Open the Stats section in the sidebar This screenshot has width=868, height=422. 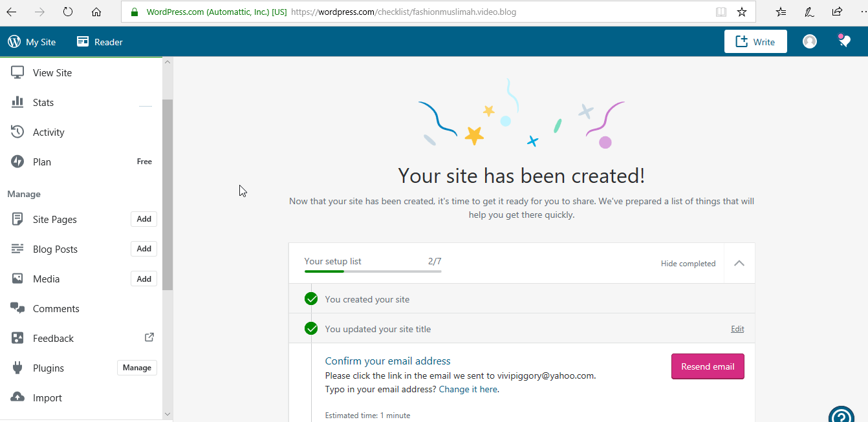point(43,102)
